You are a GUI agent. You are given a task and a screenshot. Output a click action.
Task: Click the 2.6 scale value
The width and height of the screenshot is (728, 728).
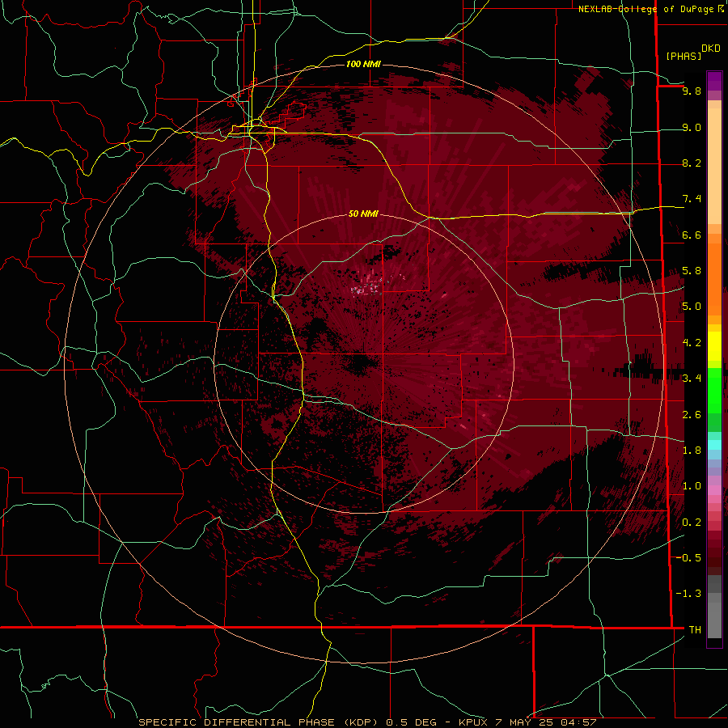(692, 415)
